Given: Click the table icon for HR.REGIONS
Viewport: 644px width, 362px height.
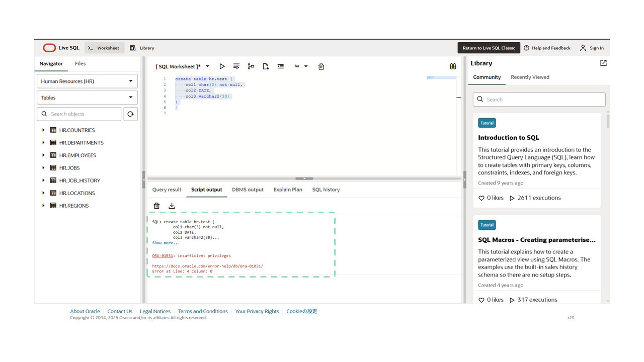Looking at the screenshot, I should pos(53,206).
